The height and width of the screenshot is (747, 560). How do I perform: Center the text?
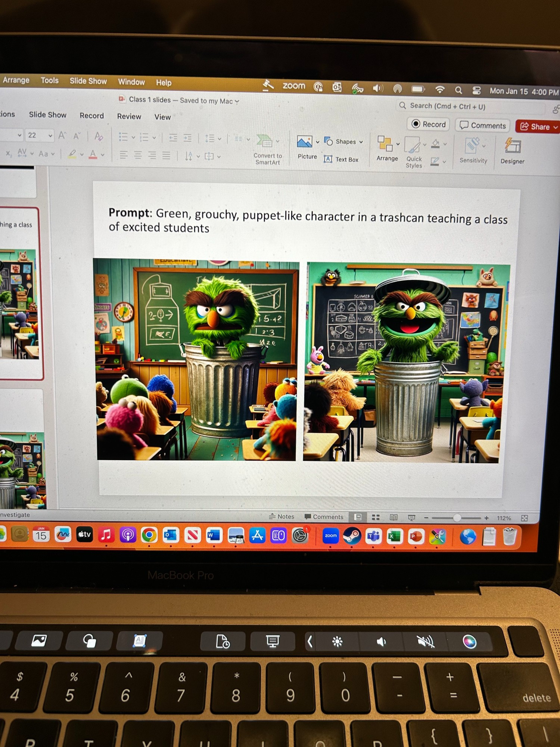point(138,155)
